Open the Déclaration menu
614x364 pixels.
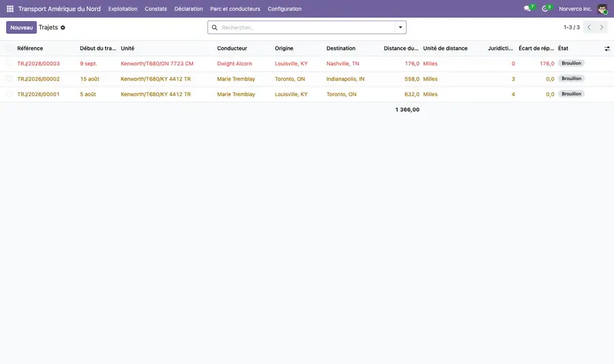[188, 9]
